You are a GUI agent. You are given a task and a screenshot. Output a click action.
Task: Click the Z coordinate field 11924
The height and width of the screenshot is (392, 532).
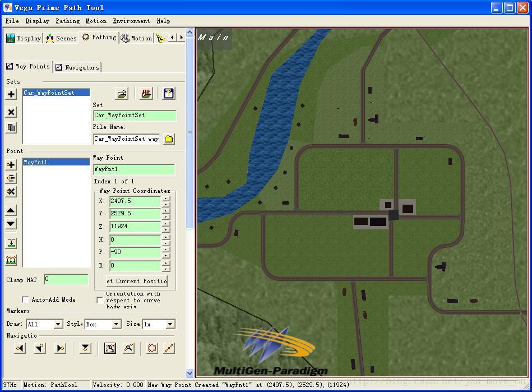tap(135, 227)
